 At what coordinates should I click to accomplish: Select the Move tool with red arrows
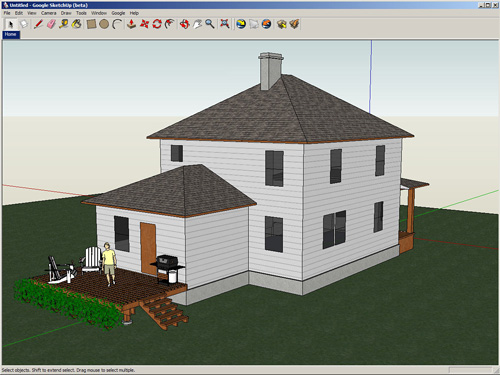(144, 24)
